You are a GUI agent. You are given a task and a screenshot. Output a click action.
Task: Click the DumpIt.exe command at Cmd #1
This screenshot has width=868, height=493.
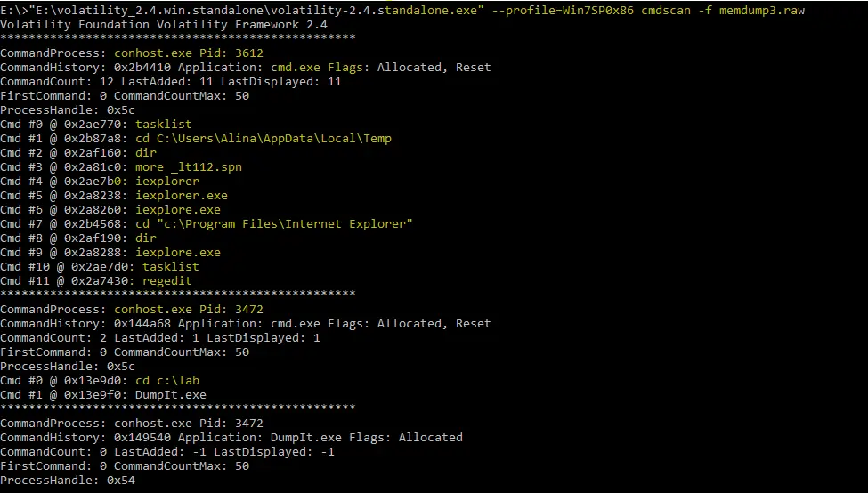(171, 395)
